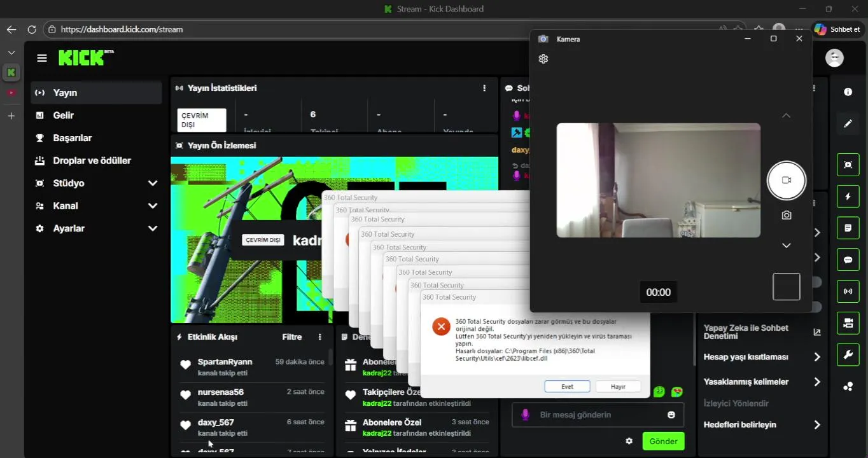This screenshot has height=458, width=868.
Task: Open Hedefleri belirleyin option
Action: point(762,425)
